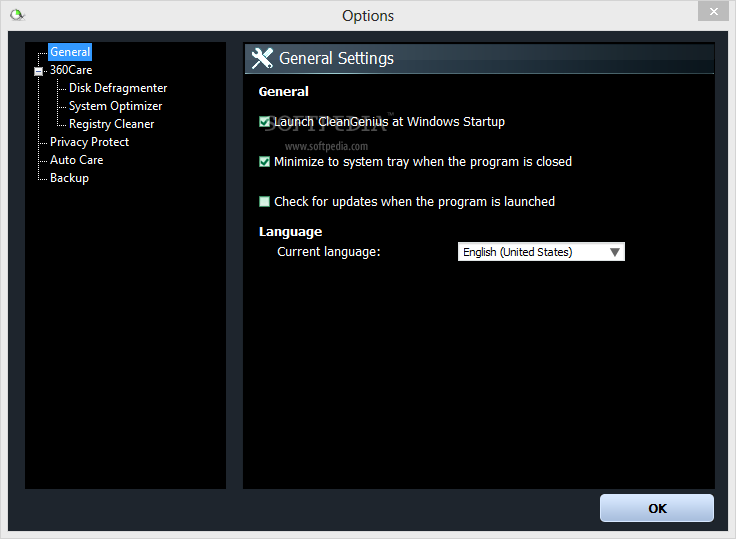Viewport: 736px width, 539px height.
Task: Open System Optimizer settings
Action: (x=115, y=106)
